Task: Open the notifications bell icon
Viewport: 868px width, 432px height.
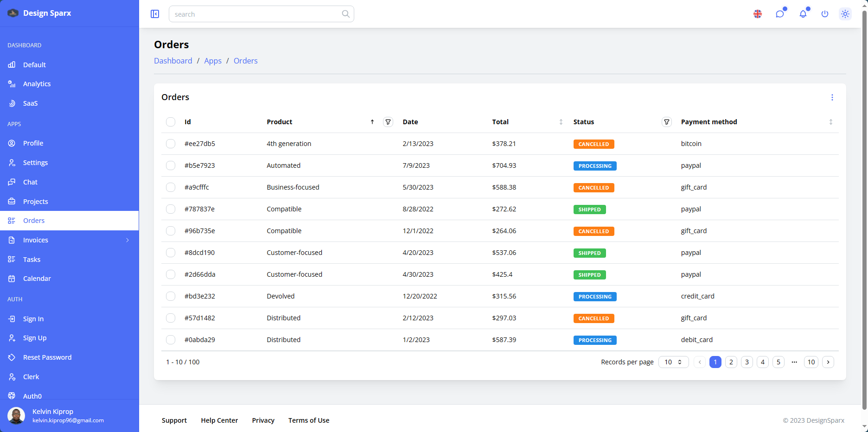Action: (803, 14)
